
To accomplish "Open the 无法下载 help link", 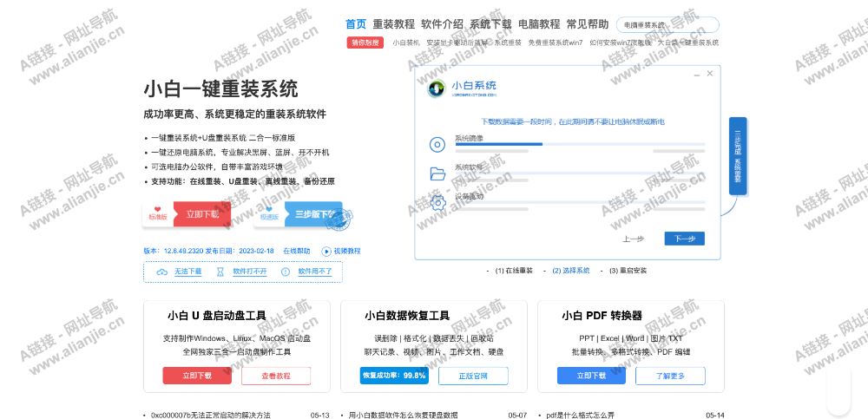I will (188, 272).
